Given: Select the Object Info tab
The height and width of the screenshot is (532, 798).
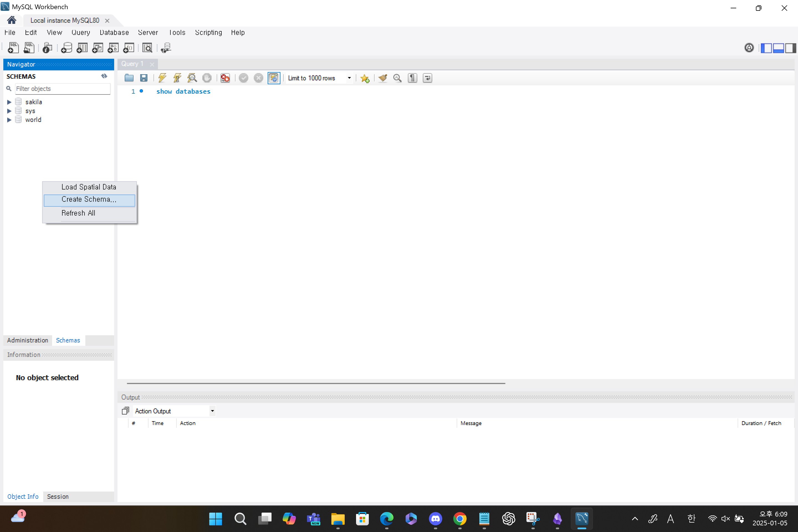Looking at the screenshot, I should [23, 496].
